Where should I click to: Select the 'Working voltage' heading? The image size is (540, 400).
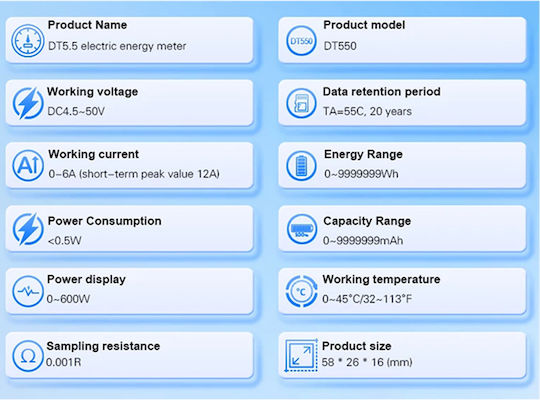[93, 92]
